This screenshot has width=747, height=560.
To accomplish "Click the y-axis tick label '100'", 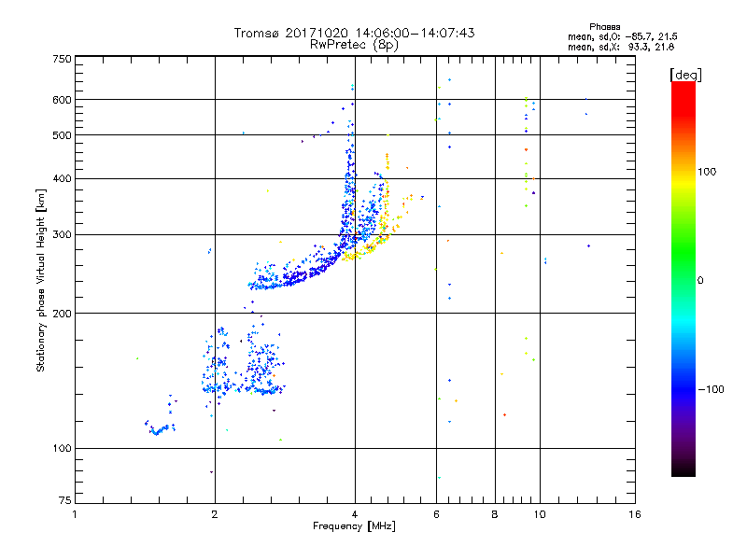I will (x=62, y=449).
